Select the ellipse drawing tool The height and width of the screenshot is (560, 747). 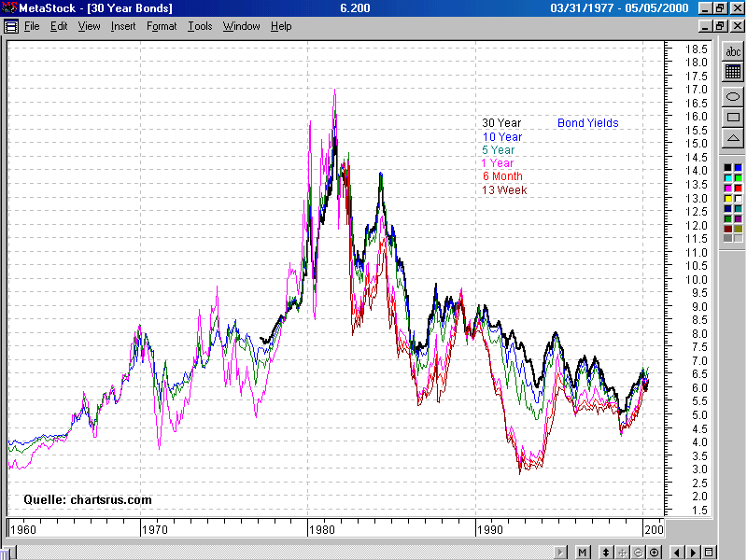(733, 97)
